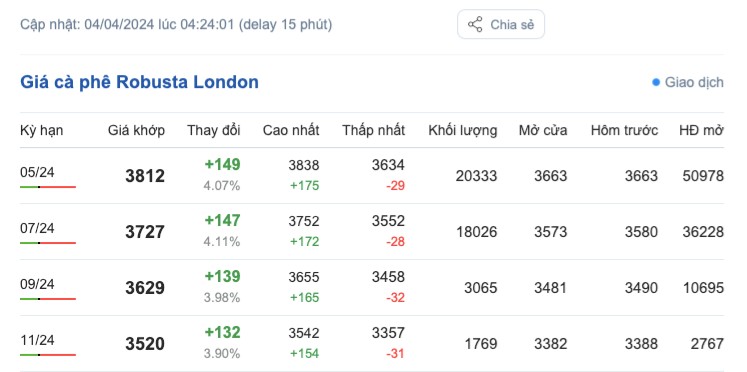Open the 07/24 contract term
The height and width of the screenshot is (372, 747).
click(37, 228)
